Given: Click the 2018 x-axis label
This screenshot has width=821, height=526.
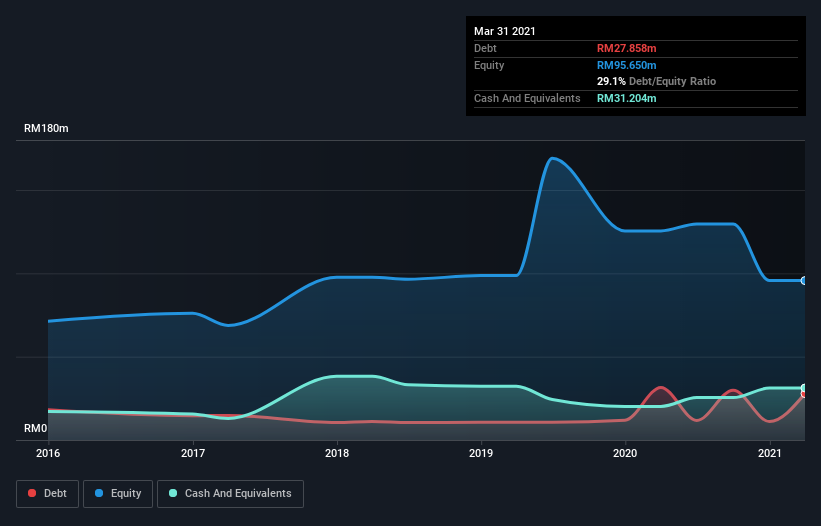Looking at the screenshot, I should (x=337, y=453).
